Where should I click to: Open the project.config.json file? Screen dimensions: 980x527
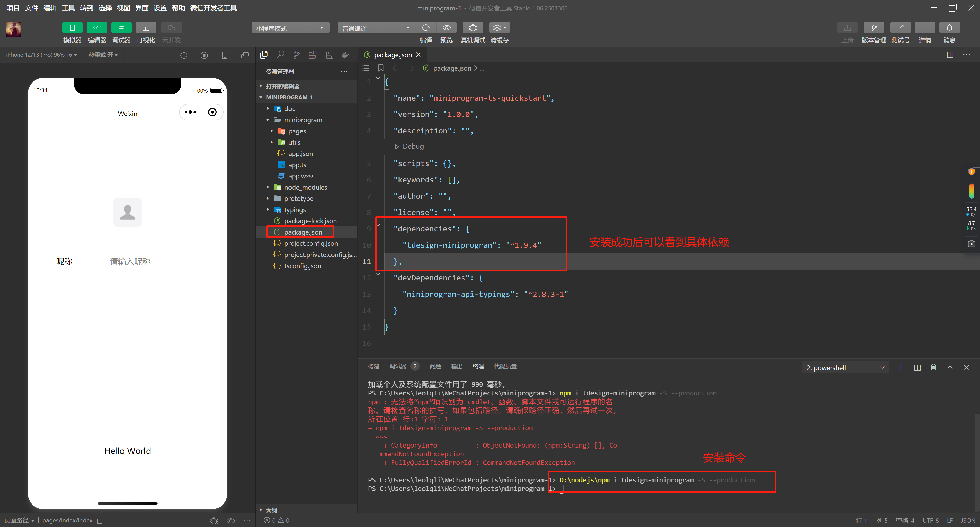311,243
